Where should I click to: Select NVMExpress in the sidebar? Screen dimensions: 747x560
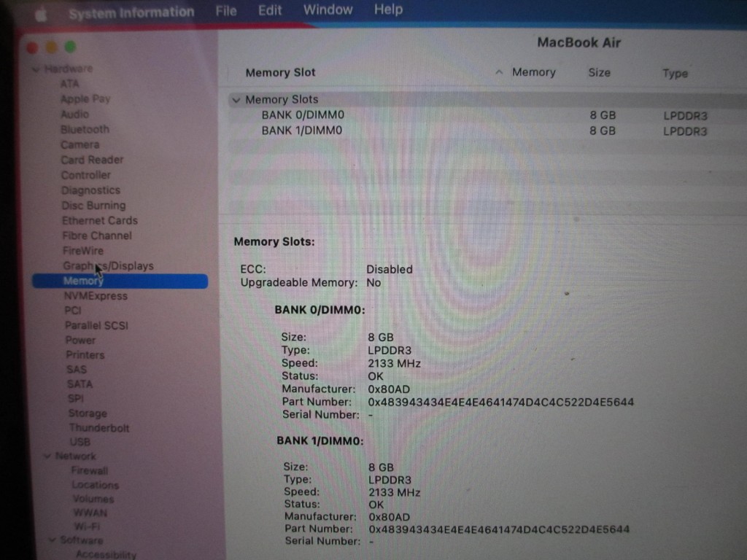pyautogui.click(x=96, y=296)
